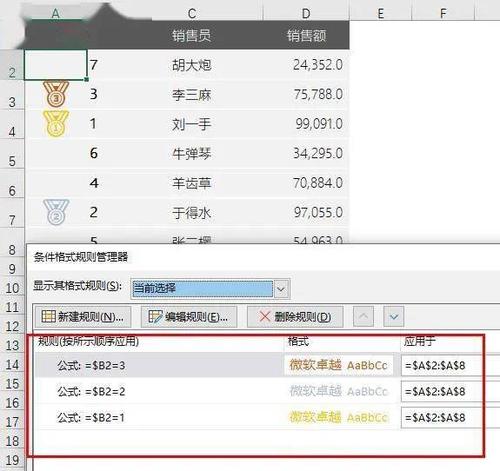Click the Edit Rule (编辑规则) button

(189, 317)
